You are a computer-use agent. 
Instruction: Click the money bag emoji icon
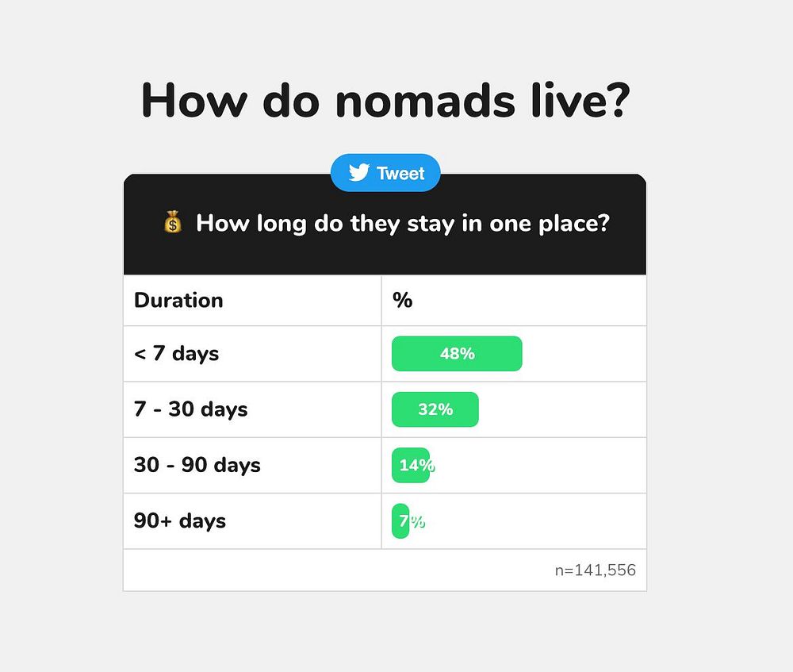point(172,221)
